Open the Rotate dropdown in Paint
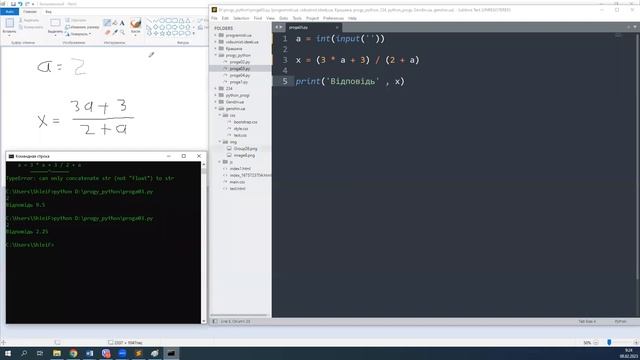Viewport: 640px width, 360px height. [79, 34]
